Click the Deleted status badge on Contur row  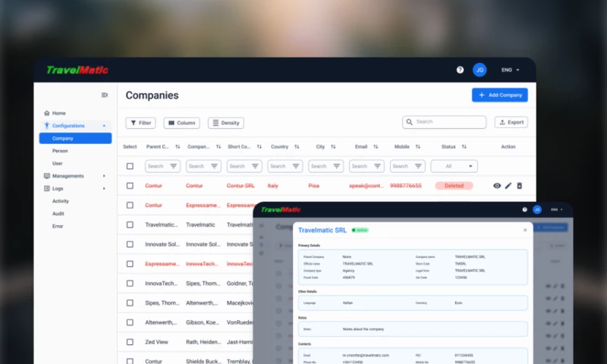(454, 186)
